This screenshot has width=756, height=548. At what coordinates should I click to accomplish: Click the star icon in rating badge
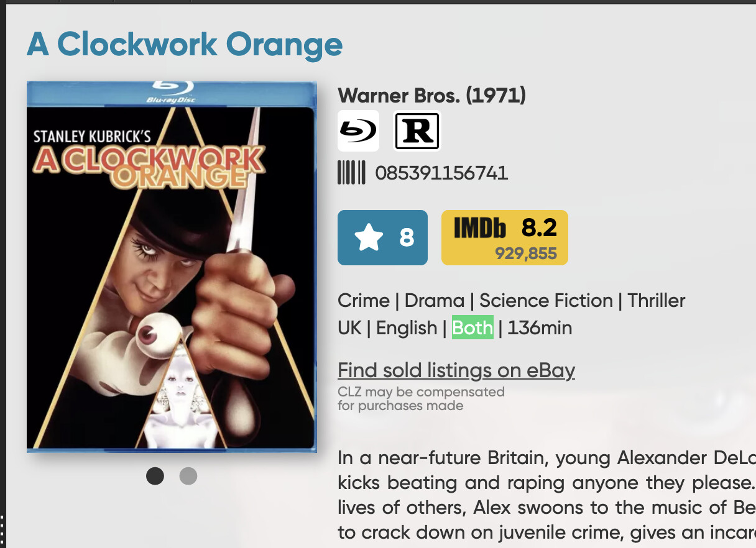click(x=369, y=238)
